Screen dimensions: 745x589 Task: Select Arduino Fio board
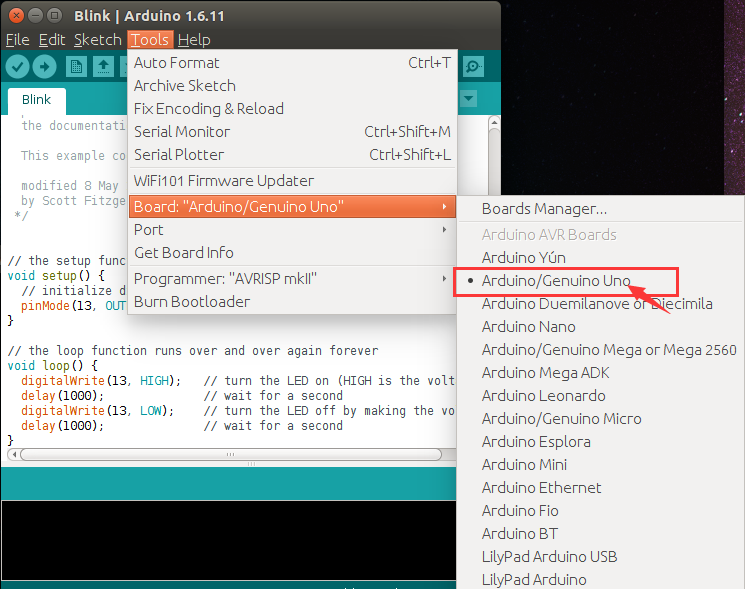pyautogui.click(x=601, y=511)
